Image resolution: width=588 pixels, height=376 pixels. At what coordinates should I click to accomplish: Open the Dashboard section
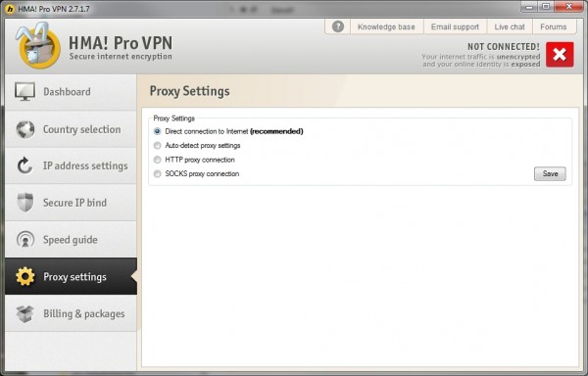click(71, 92)
